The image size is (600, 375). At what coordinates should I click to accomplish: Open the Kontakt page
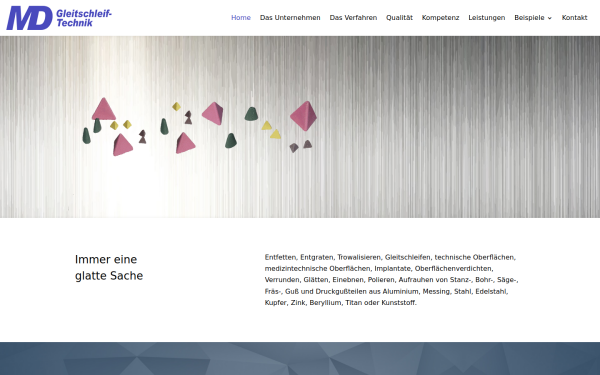click(x=574, y=18)
